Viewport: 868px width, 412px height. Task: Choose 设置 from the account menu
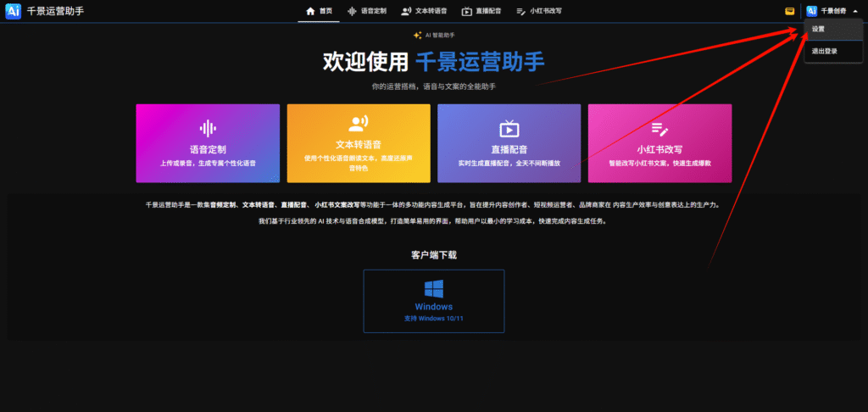(833, 30)
